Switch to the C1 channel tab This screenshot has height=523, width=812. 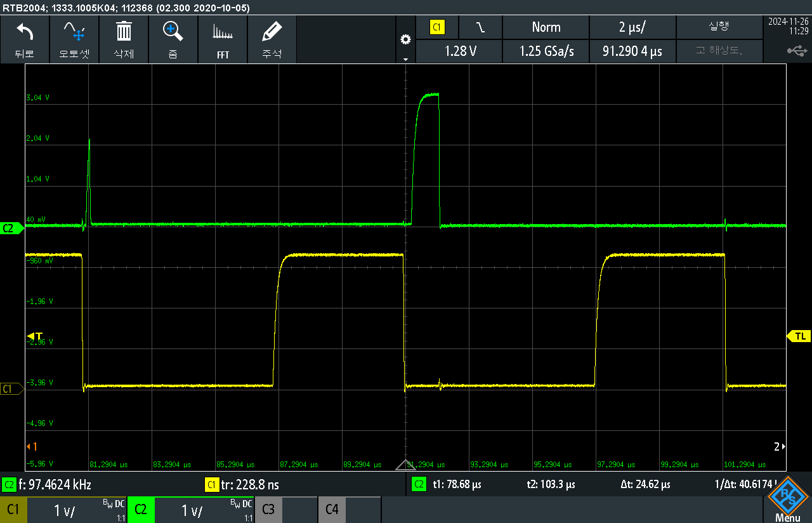click(13, 510)
